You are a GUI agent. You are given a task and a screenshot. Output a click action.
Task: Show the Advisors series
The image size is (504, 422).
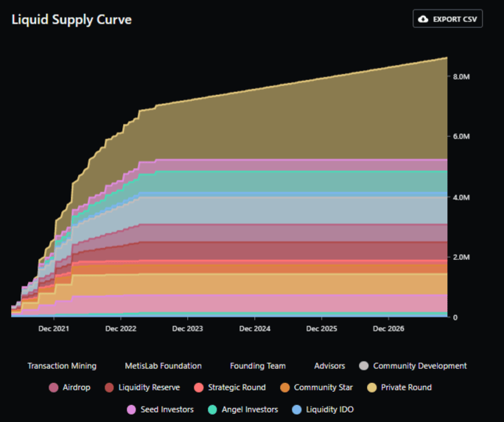click(x=329, y=366)
